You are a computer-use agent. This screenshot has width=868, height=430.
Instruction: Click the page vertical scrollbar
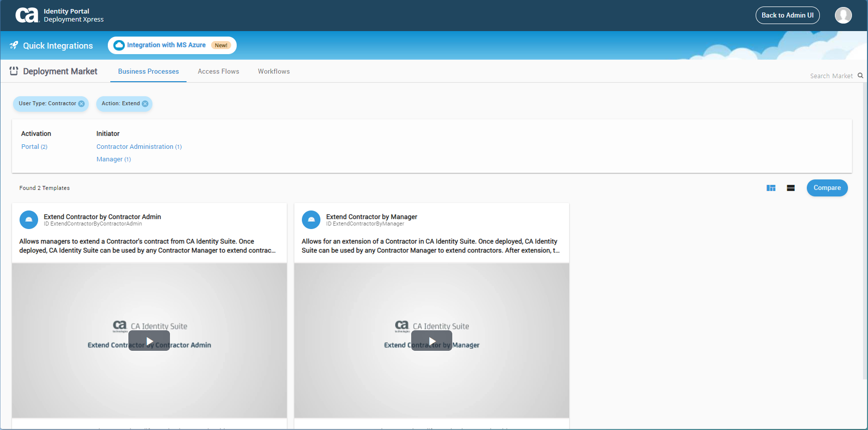865,231
